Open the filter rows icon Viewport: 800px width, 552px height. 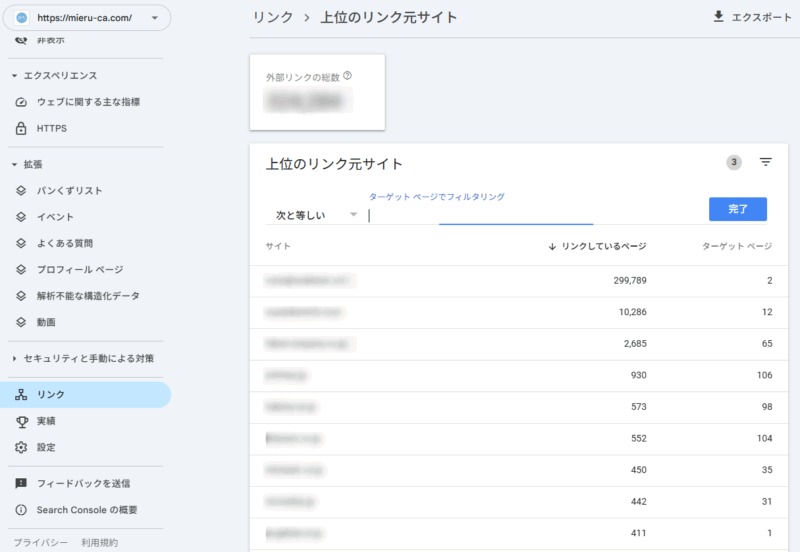coord(766,162)
